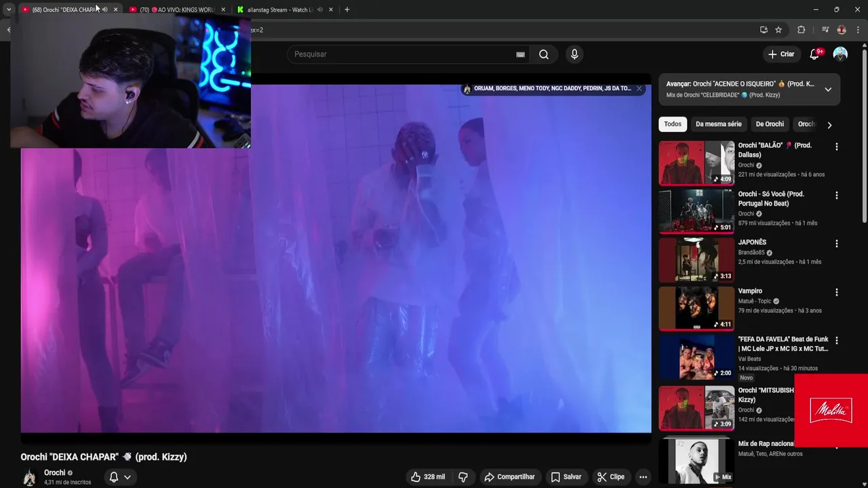The image size is (868, 488).
Task: Click the Clipe scissors button
Action: 610,477
